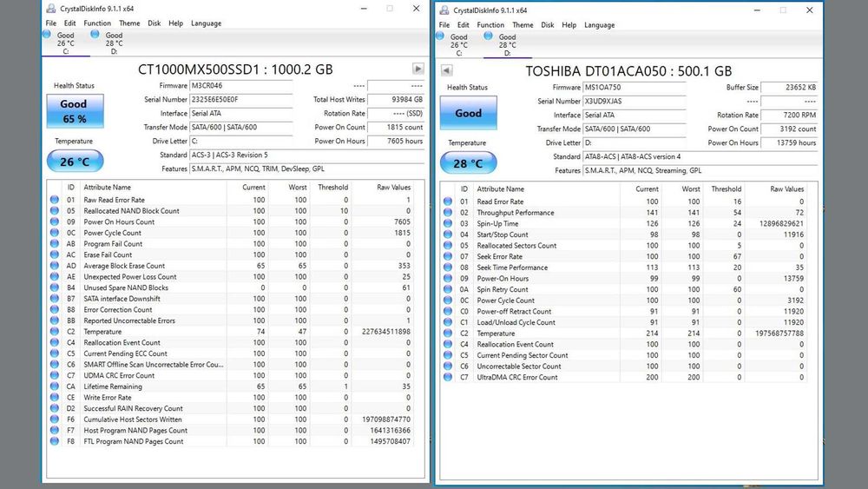Open Function menu in right window
The height and width of the screenshot is (489, 868).
point(490,25)
